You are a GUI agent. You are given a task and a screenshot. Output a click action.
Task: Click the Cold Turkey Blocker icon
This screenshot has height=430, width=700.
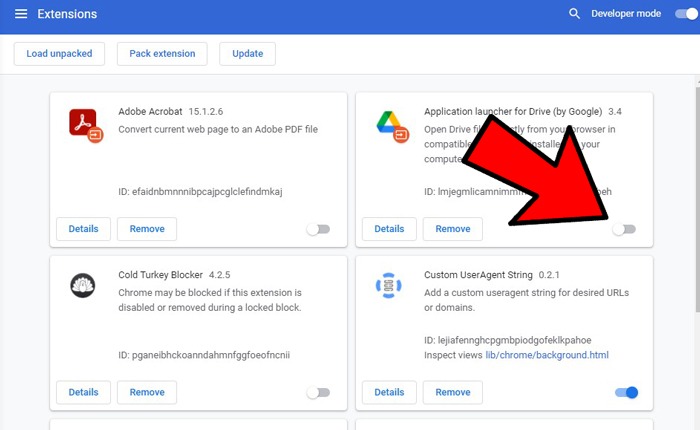point(83,285)
